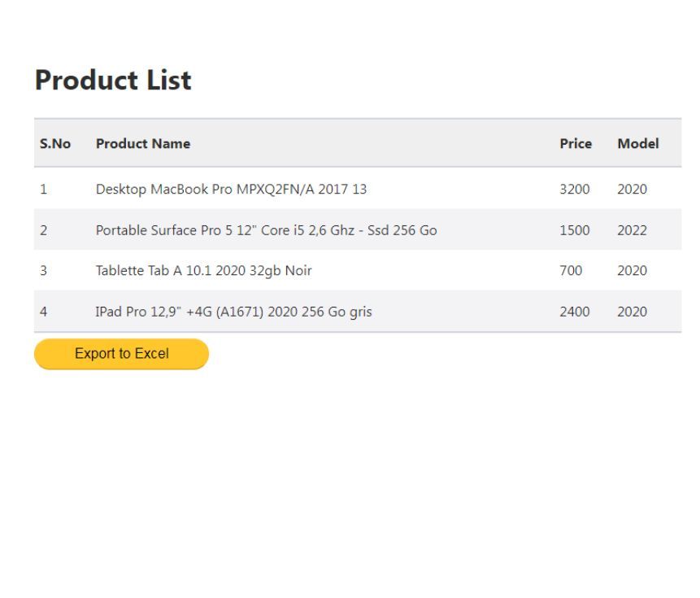Click serial number 2 cell
The height and width of the screenshot is (598, 700).
(x=43, y=230)
